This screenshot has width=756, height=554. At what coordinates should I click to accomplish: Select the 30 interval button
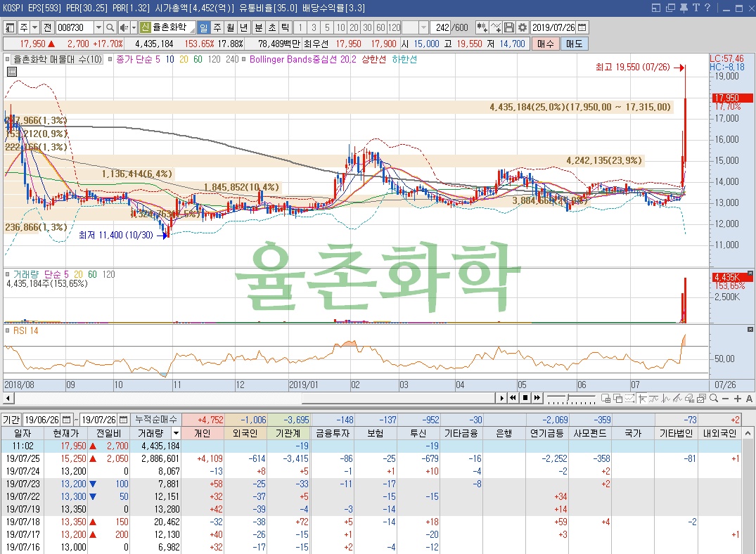click(x=367, y=27)
